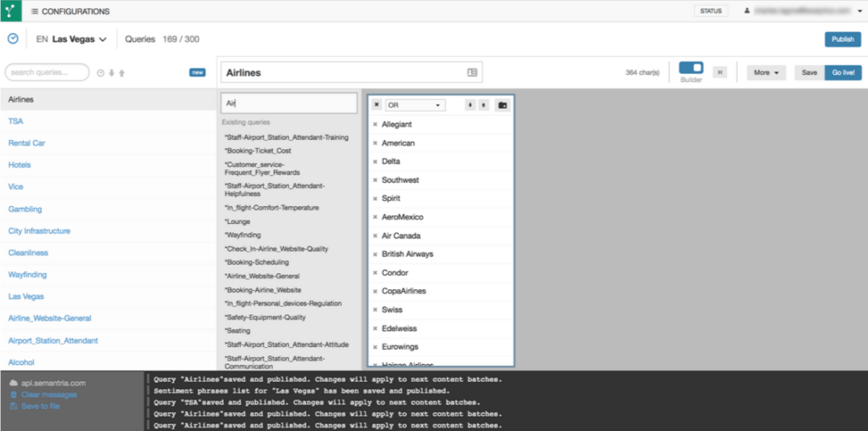The image size is (868, 431).
Task: Click the H button near Builder
Action: pos(720,72)
